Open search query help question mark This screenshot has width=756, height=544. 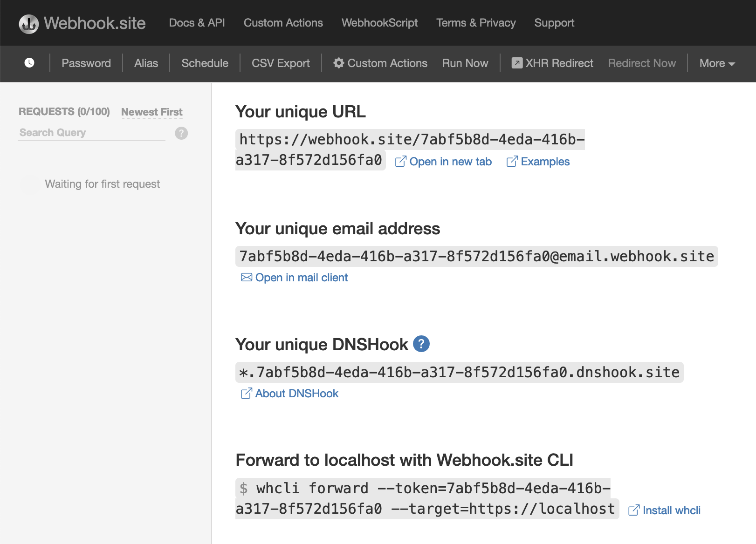tap(181, 133)
